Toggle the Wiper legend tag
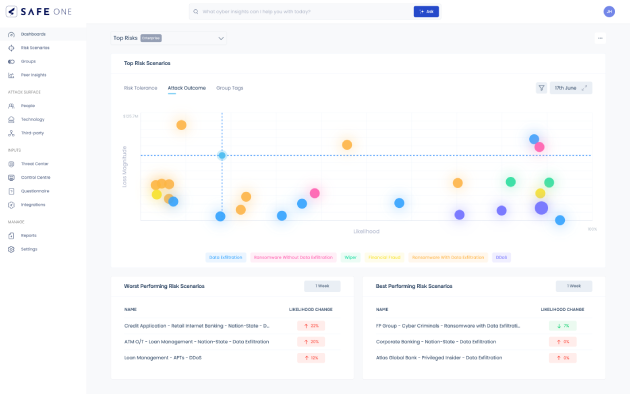Viewport: 630px width, 394px height. tap(350, 257)
